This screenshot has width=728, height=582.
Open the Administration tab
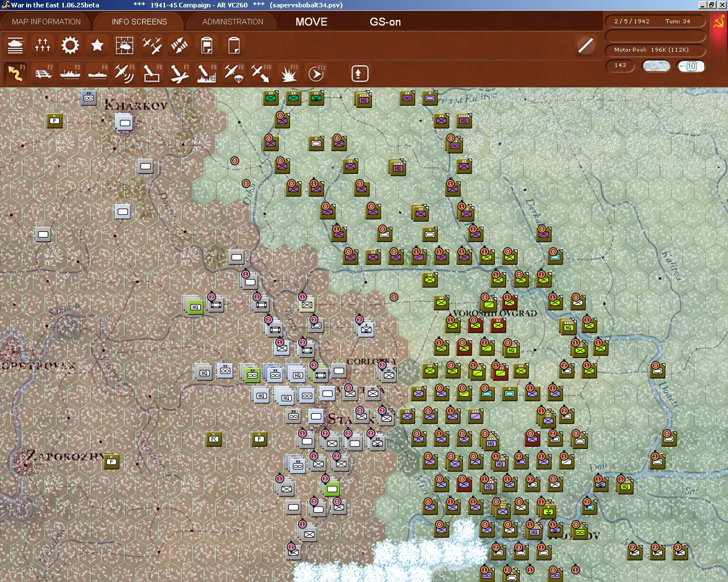click(233, 22)
